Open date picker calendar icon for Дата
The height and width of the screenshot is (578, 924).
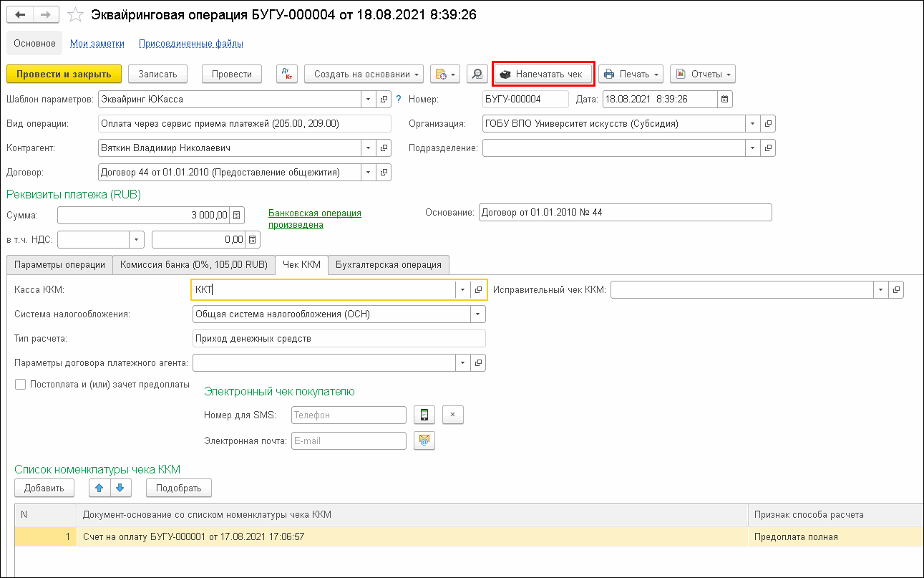coord(724,99)
